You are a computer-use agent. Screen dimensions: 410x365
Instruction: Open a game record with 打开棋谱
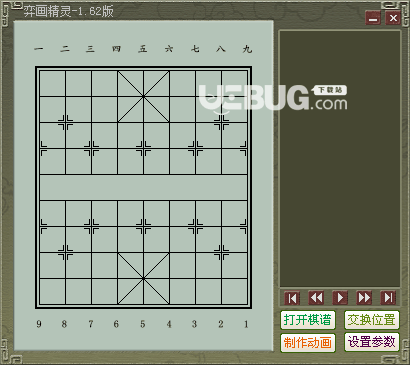[x=308, y=320]
